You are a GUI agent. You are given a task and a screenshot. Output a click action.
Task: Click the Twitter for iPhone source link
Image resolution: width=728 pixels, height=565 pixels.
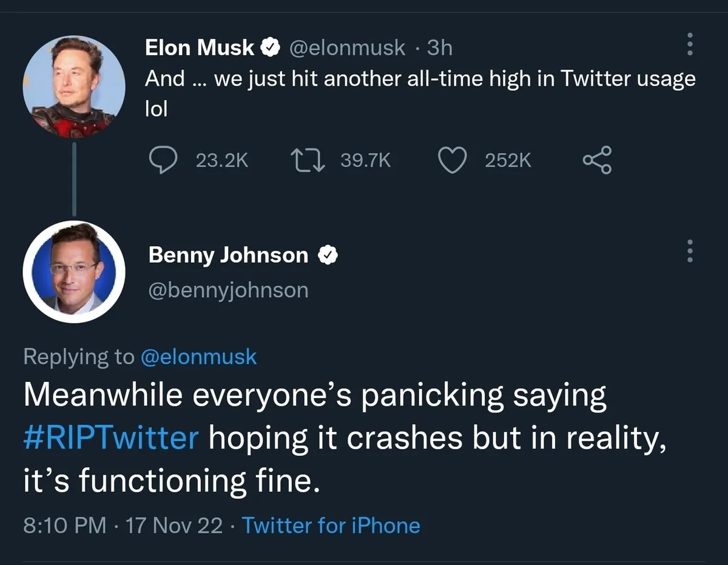coord(331,525)
